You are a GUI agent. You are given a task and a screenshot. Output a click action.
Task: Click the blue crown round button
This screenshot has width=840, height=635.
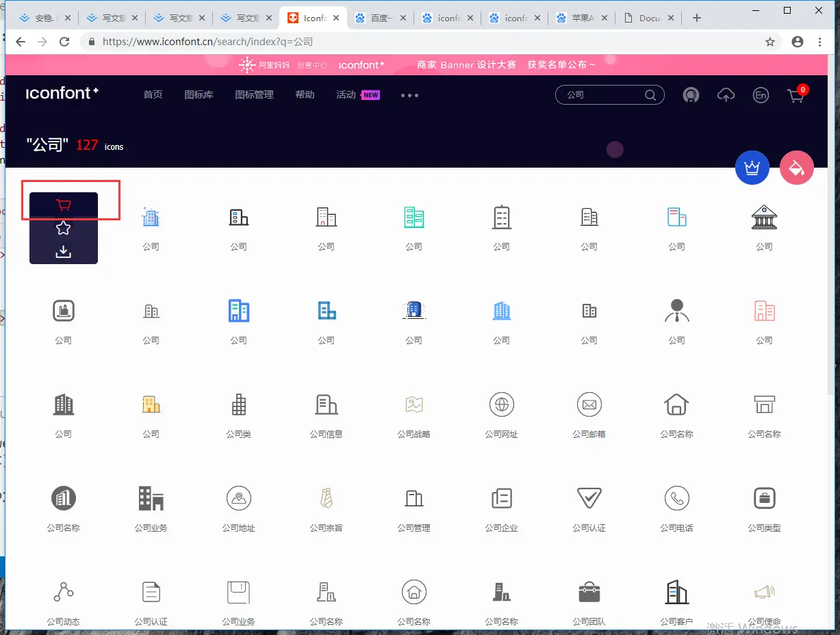(x=752, y=168)
